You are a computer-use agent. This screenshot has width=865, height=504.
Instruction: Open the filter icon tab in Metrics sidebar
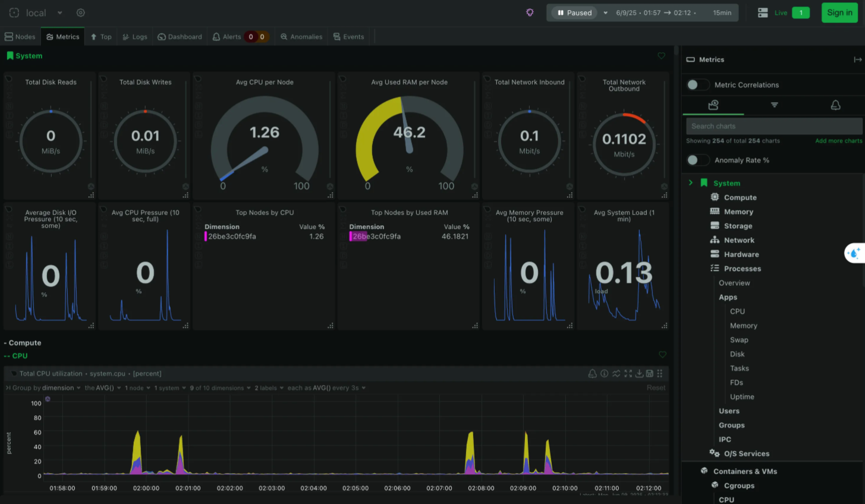pos(774,105)
